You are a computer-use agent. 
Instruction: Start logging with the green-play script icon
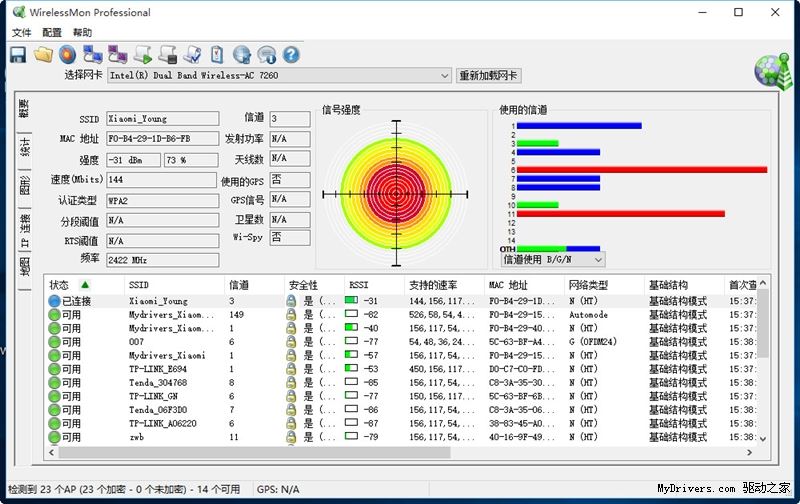(x=143, y=55)
